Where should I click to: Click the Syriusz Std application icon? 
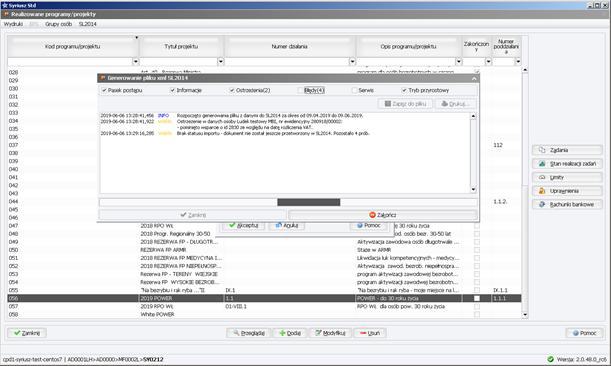pyautogui.click(x=5, y=5)
